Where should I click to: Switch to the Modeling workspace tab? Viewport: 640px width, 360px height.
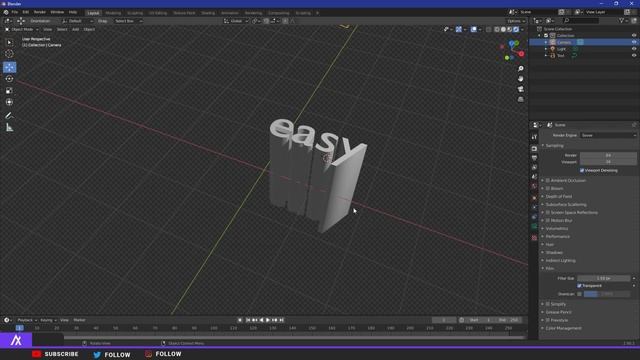(x=113, y=13)
